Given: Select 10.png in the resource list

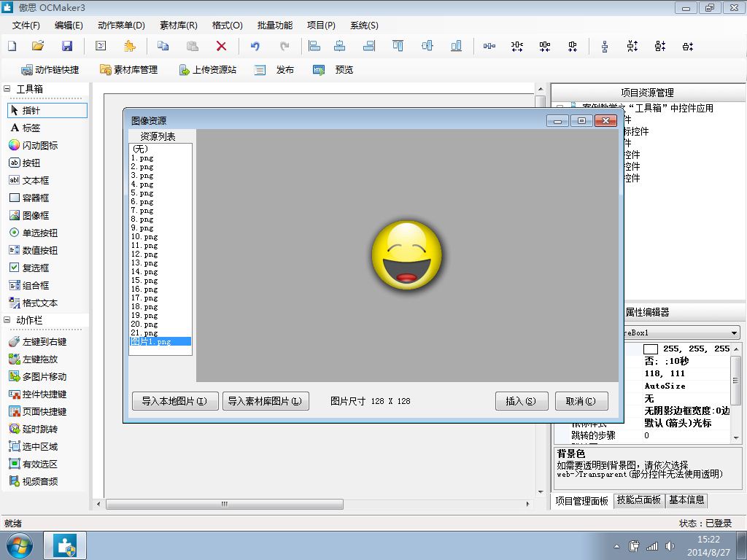Looking at the screenshot, I should coord(144,237).
